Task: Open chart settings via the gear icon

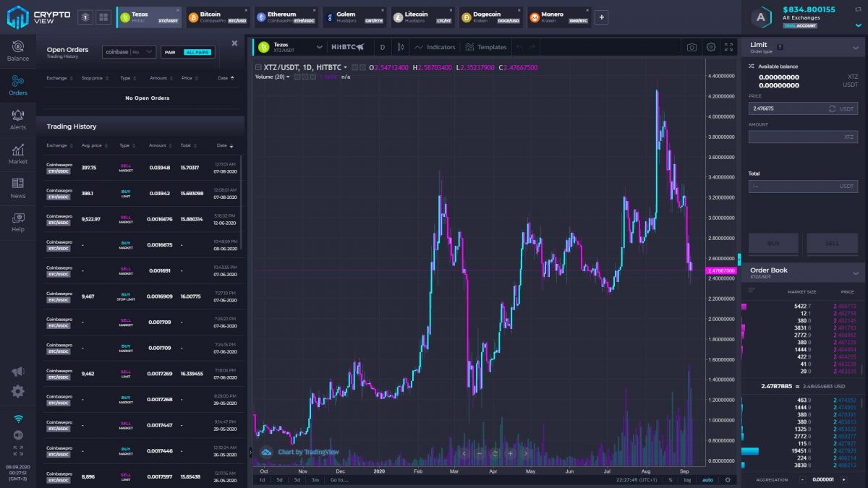Action: pos(710,46)
